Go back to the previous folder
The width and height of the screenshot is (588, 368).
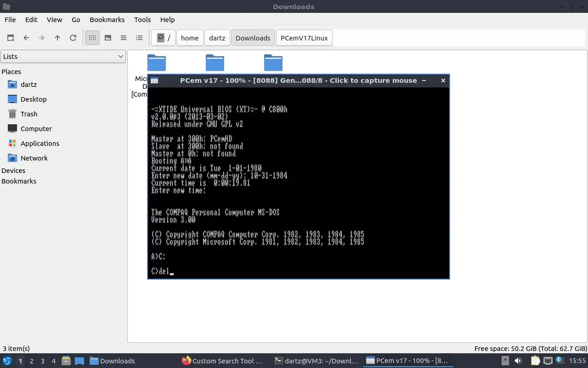pos(26,38)
